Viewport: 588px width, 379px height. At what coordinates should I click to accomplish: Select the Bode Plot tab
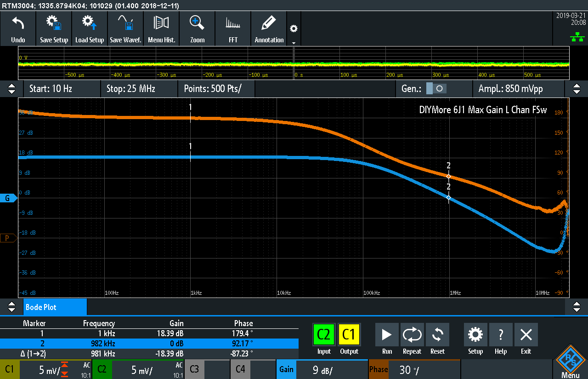pos(55,307)
